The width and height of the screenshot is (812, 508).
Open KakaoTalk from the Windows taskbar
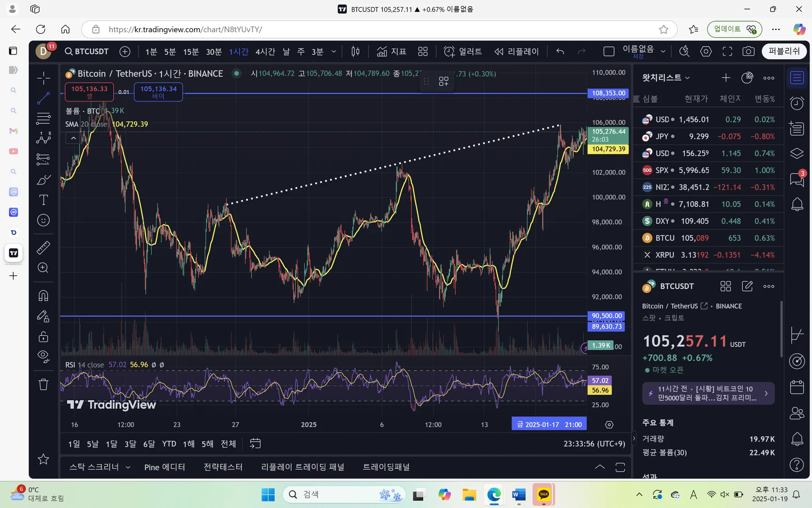pos(543,494)
